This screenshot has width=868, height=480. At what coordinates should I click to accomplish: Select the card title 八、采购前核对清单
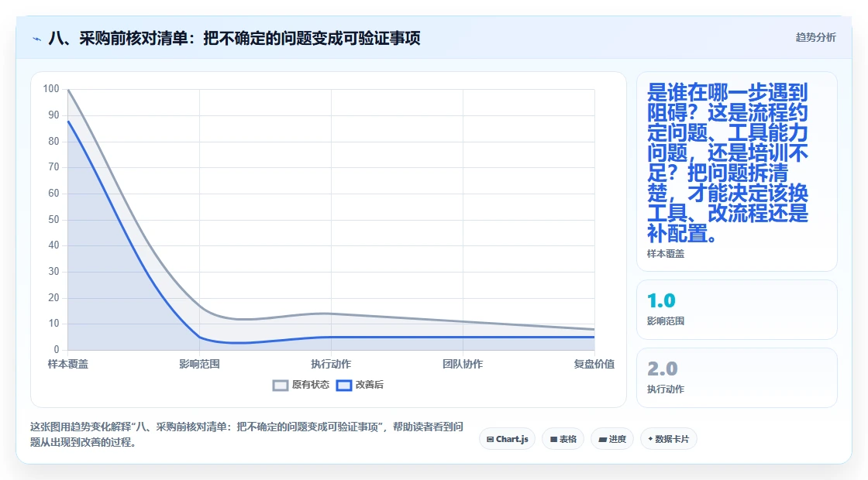234,38
